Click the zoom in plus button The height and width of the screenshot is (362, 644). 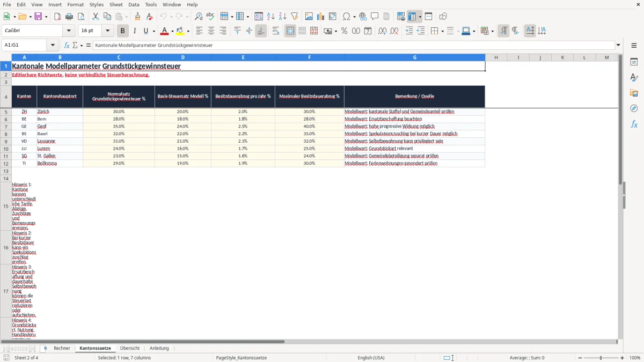point(623,358)
